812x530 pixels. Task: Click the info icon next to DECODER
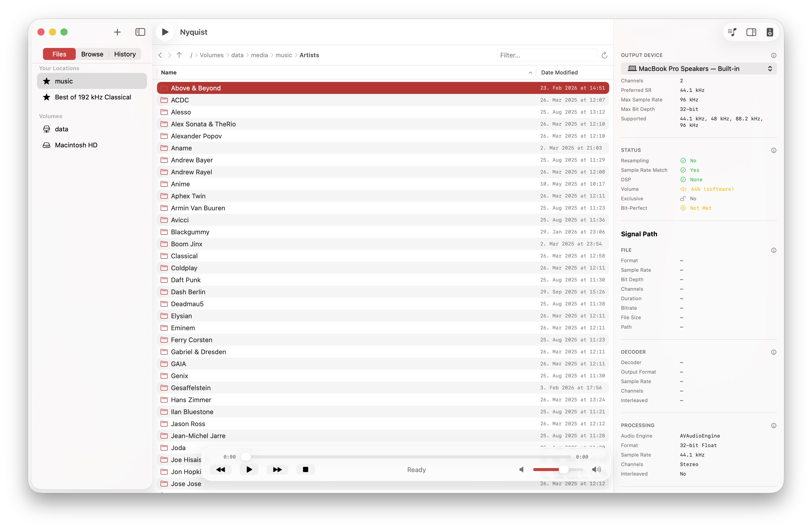[773, 352]
